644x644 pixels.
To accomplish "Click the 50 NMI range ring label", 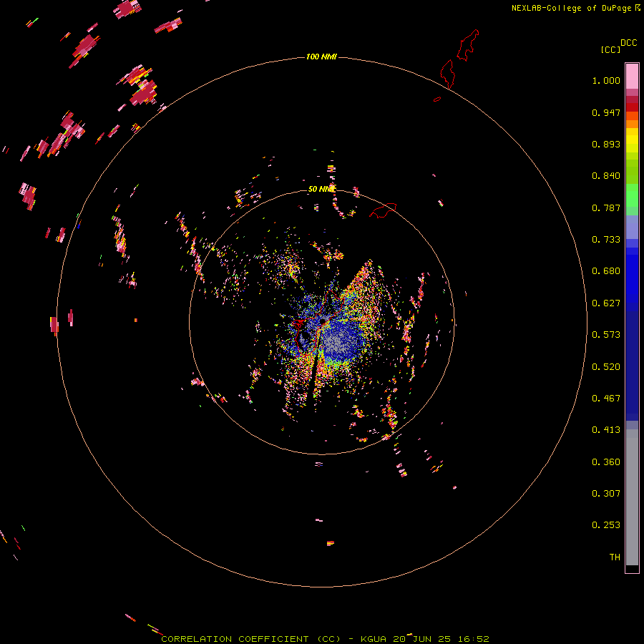I will pos(321,189).
